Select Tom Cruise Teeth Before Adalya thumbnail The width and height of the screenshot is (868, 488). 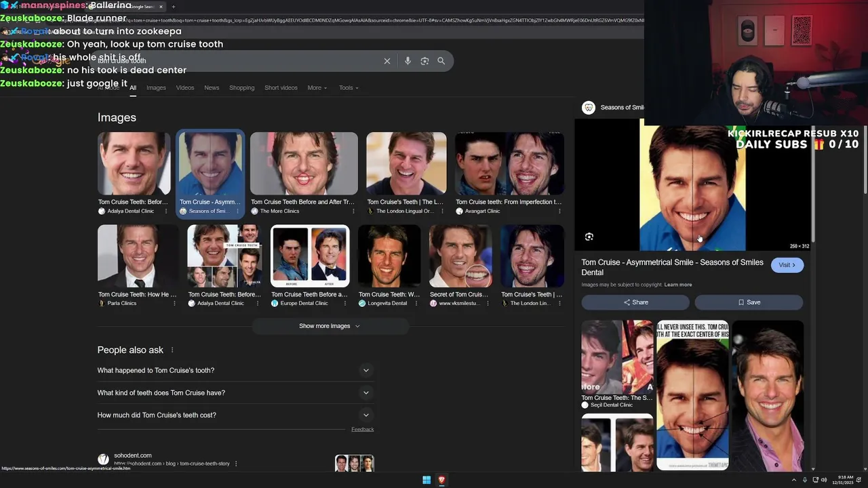(134, 163)
